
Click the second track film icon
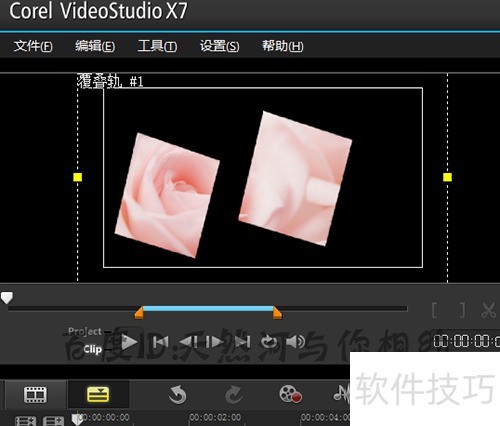click(x=53, y=421)
